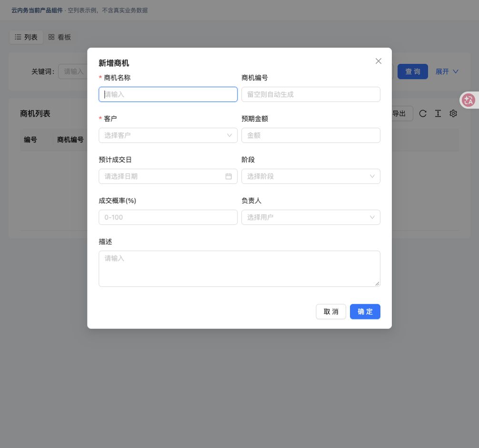Click the 商机列表 heading
The height and width of the screenshot is (448, 479).
point(35,114)
